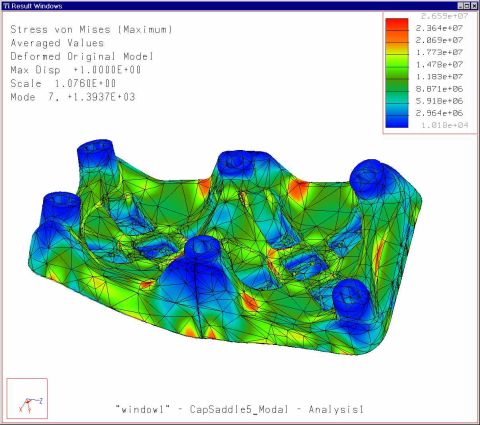Click the application icon in the title bar
Viewport: 480px width, 425px height.
(6, 6)
